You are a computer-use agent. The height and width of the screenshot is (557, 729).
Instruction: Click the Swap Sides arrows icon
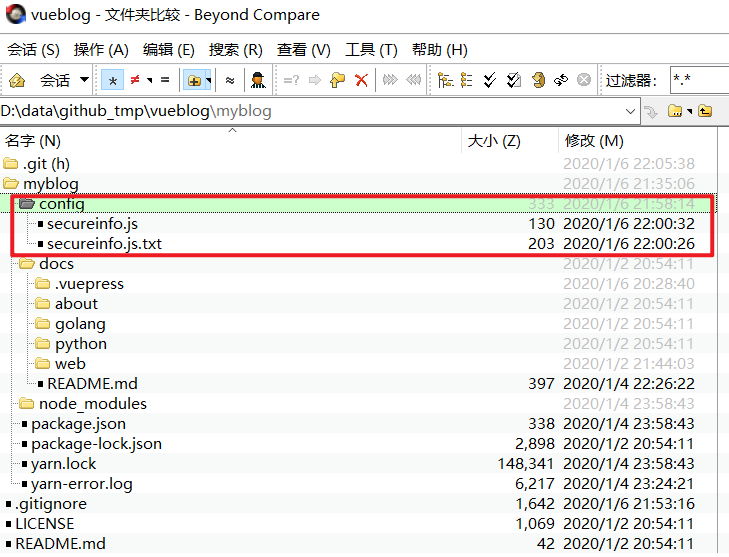[x=561, y=80]
